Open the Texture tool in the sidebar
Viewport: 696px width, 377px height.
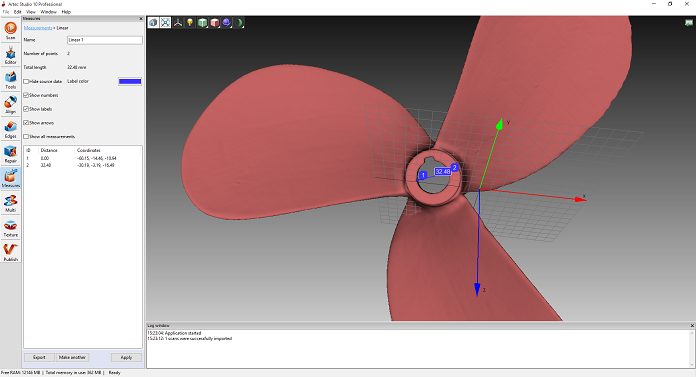click(10, 228)
